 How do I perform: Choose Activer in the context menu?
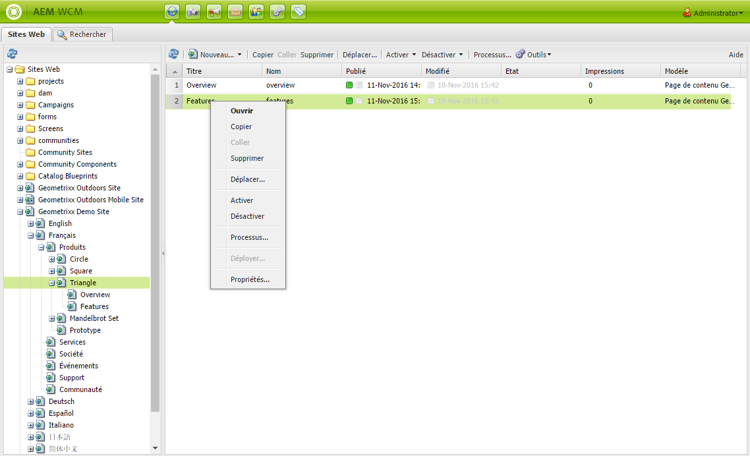(248, 200)
